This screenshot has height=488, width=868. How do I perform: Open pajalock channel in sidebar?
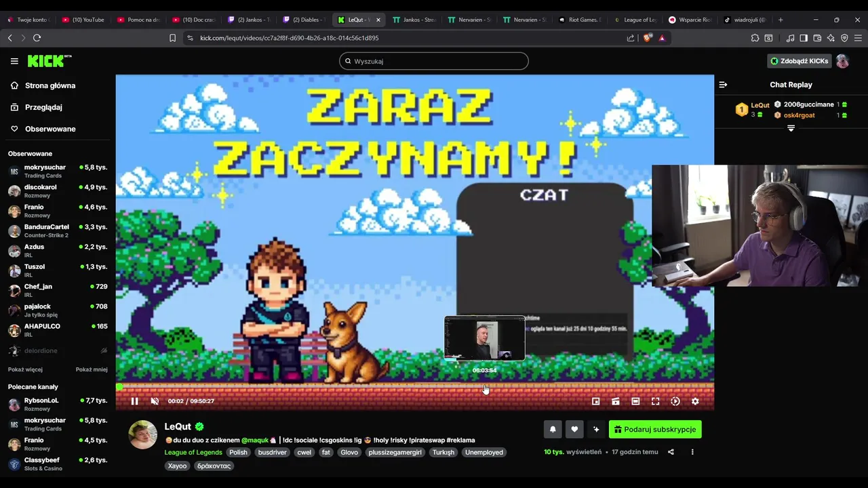point(58,310)
